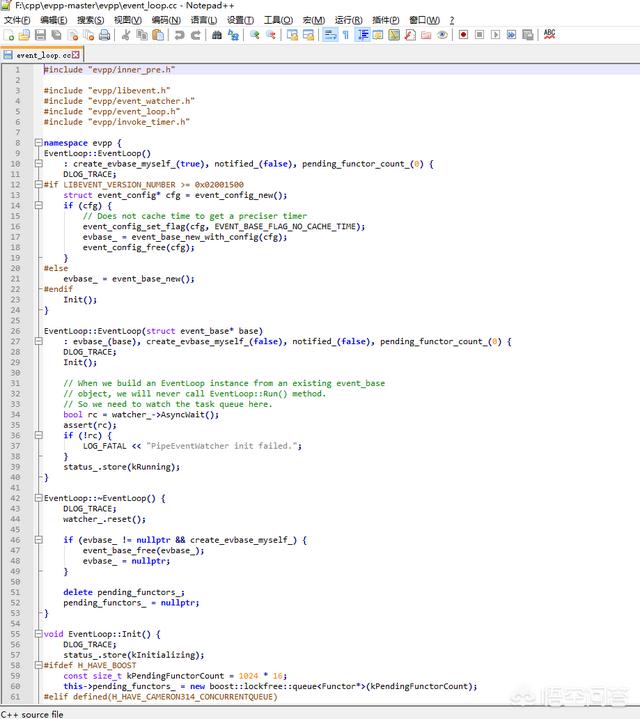Open the 插件(P) menu
This screenshot has height=719, width=640.
click(x=386, y=20)
